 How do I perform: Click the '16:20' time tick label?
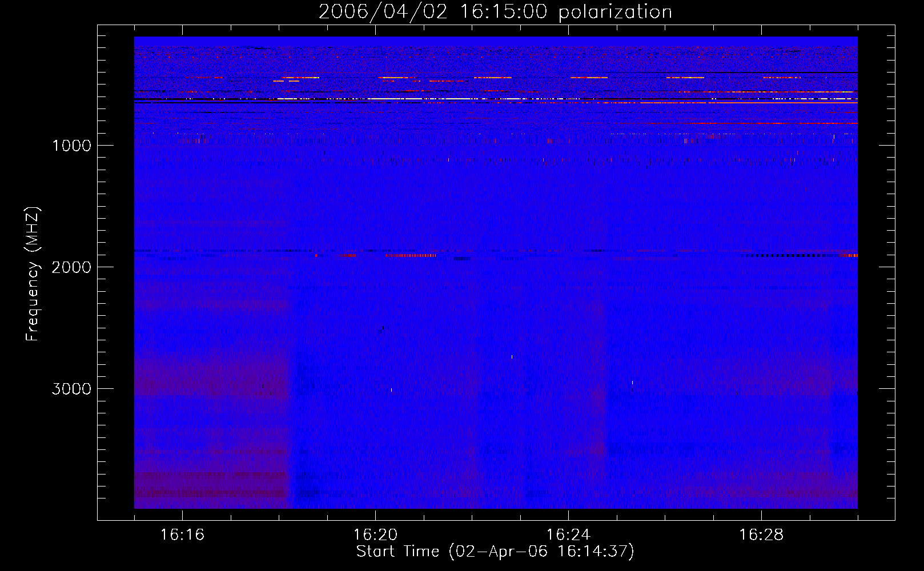coord(375,535)
